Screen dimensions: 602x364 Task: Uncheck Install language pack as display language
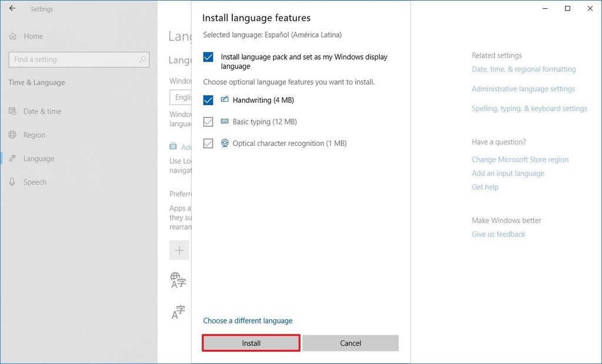point(208,57)
